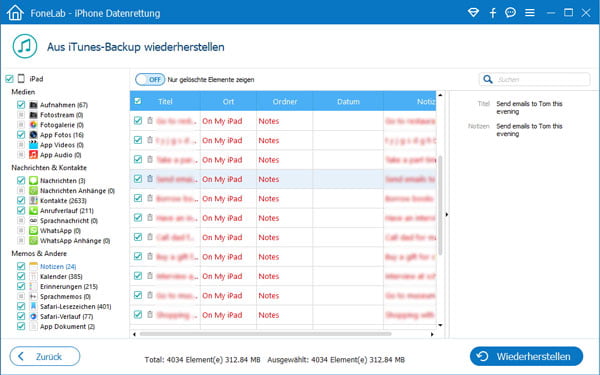Click the 'Total: 4034 Element(e)' status text
The image size is (600, 375).
coord(202,360)
